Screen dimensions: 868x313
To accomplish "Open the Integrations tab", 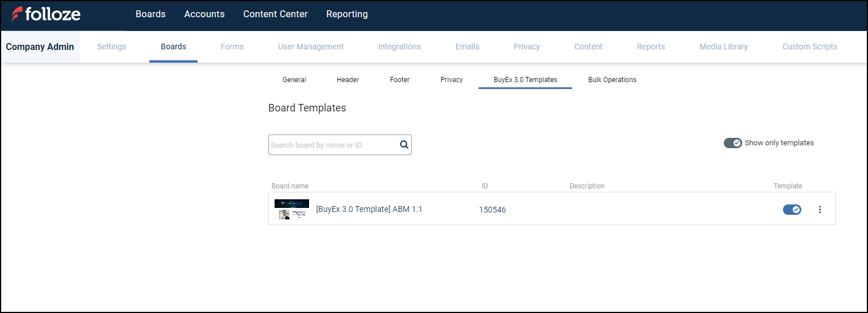I will pos(399,47).
